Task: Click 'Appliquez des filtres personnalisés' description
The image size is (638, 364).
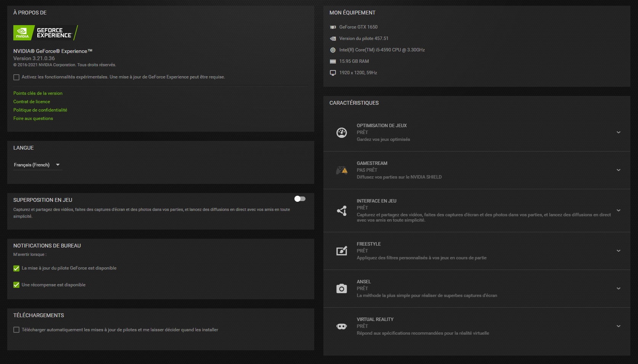Action: 422,258
